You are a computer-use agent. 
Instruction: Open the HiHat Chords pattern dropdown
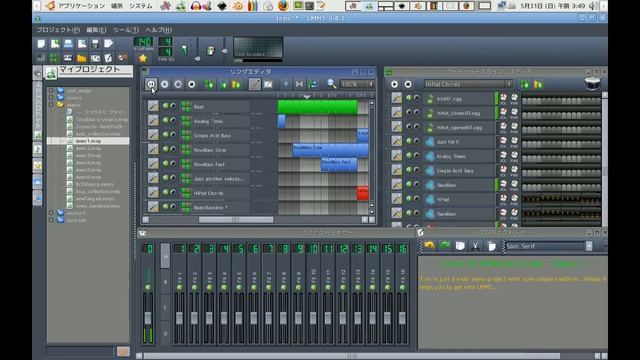click(468, 84)
